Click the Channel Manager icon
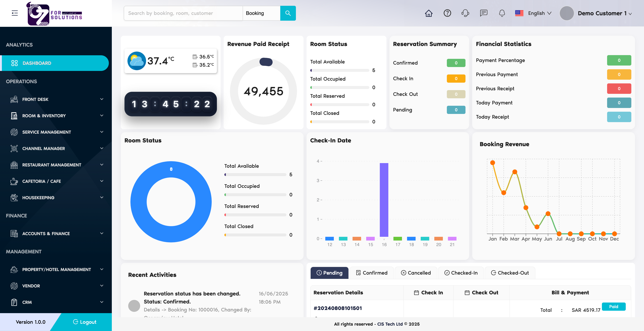The width and height of the screenshot is (644, 331). pos(14,148)
